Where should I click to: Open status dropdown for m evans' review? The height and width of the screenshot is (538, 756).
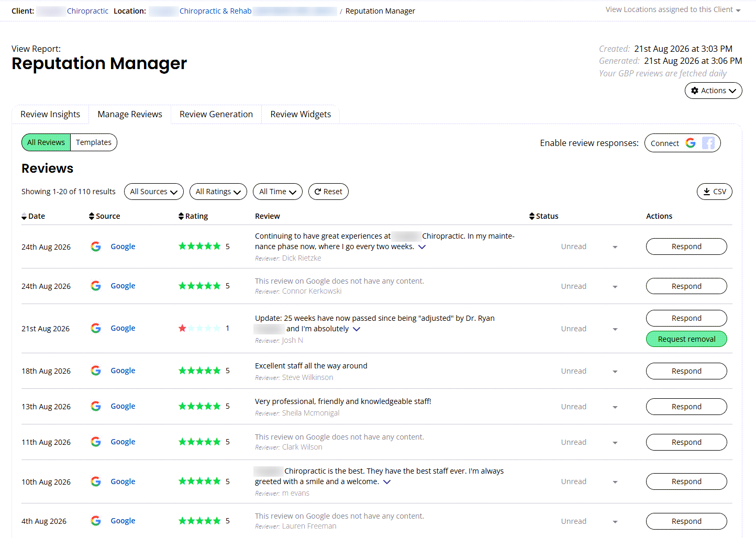click(x=615, y=482)
